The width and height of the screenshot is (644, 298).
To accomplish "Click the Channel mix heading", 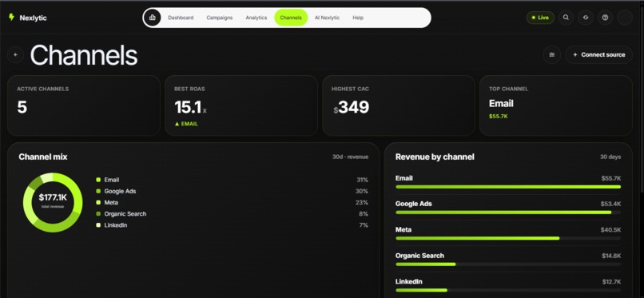I will [43, 157].
